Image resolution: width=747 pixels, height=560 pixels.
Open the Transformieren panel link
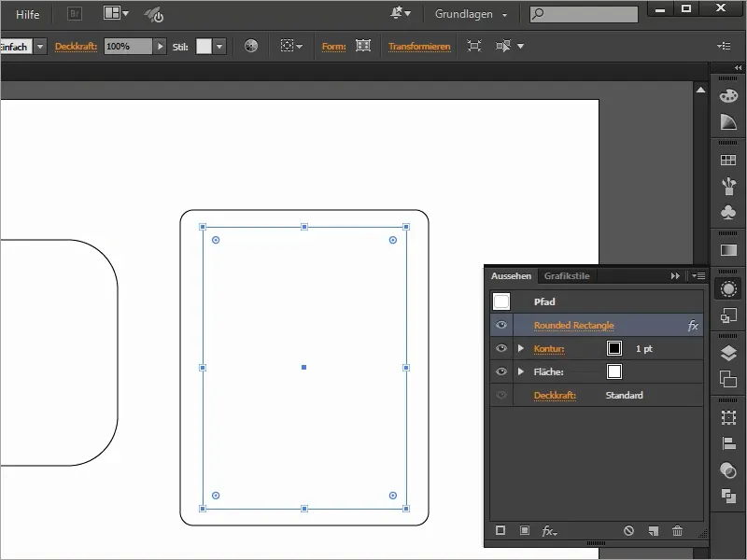[419, 46]
